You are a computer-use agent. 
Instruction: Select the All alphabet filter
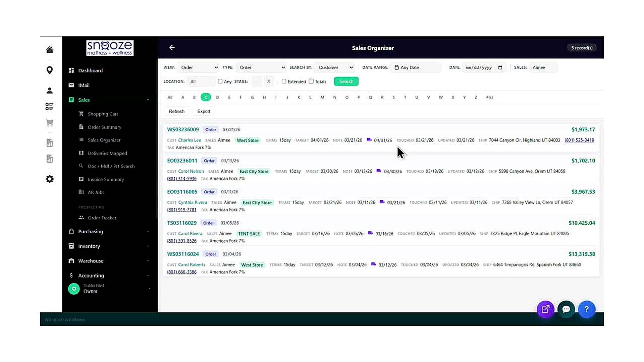pos(170,97)
